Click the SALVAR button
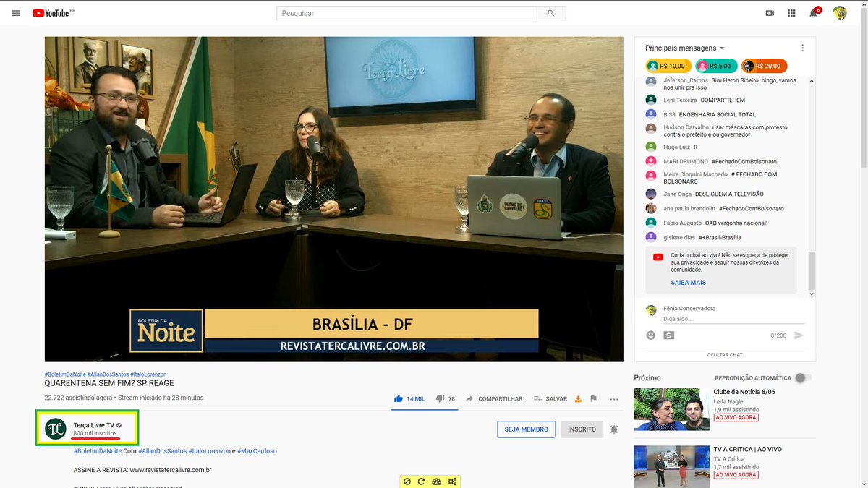Screen dimensions: 868x488 (550, 398)
